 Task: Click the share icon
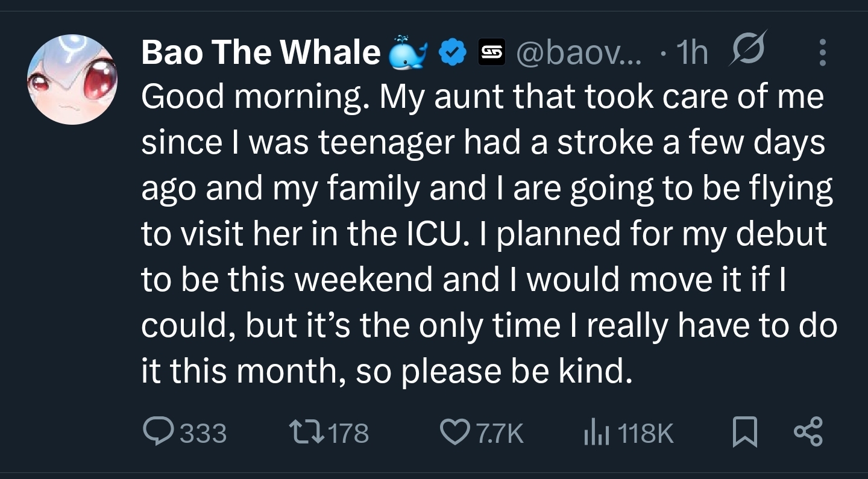[808, 433]
